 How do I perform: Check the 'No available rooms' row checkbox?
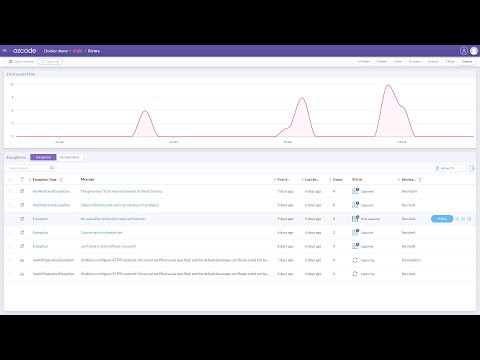(x=10, y=219)
